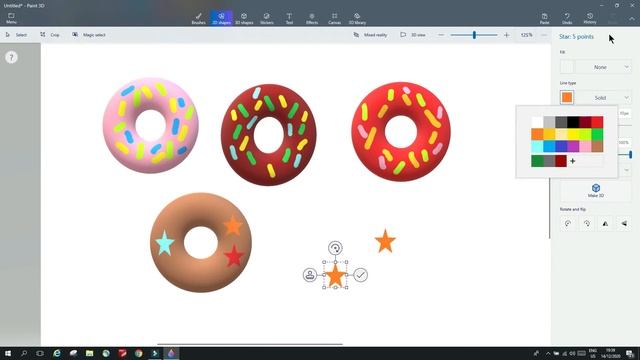Pick orange in the color palette
The width and height of the screenshot is (640, 360).
(x=537, y=134)
